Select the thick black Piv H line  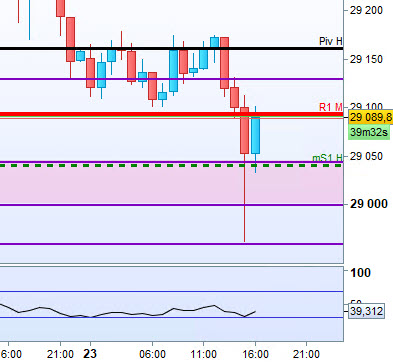(171, 49)
